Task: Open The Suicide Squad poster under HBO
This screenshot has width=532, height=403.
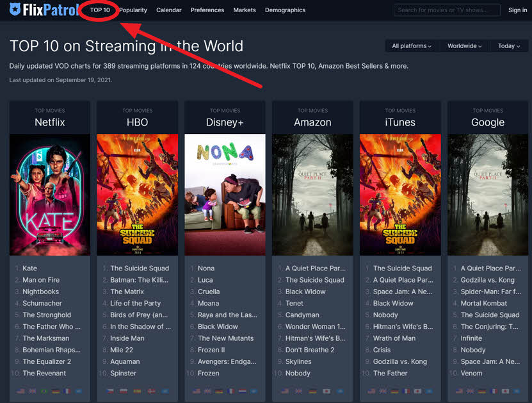Action: click(x=137, y=195)
